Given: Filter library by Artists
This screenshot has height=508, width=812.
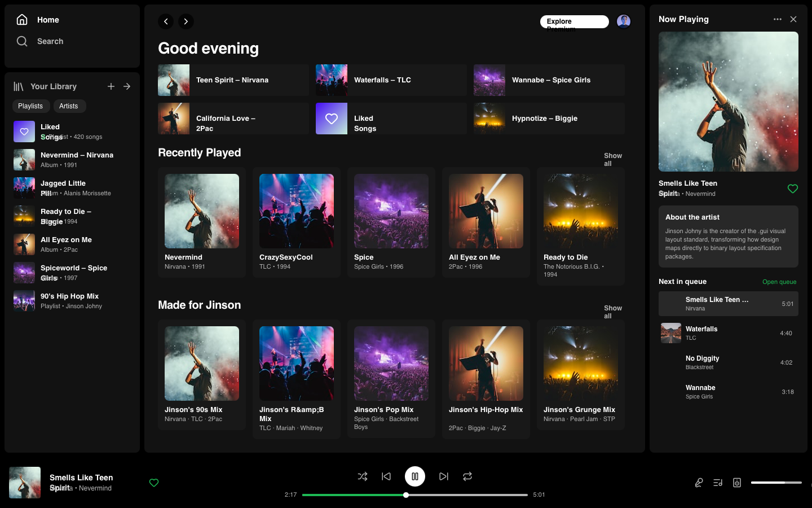Looking at the screenshot, I should (x=69, y=106).
